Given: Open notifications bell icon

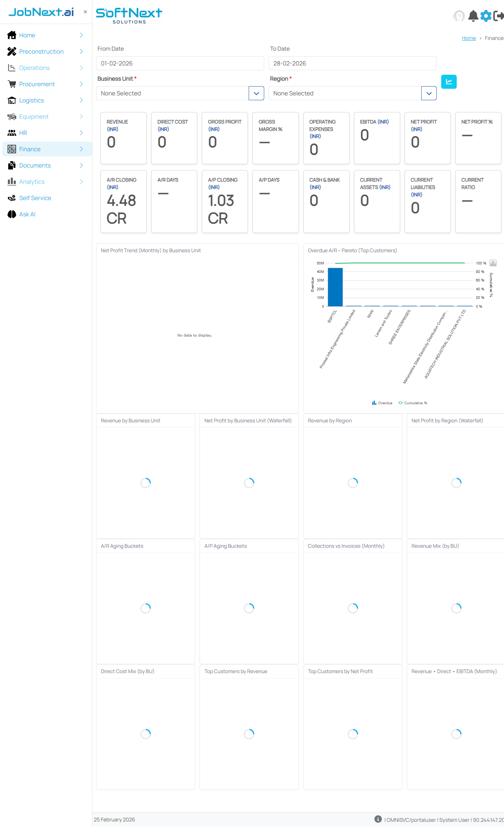Looking at the screenshot, I should [x=473, y=16].
